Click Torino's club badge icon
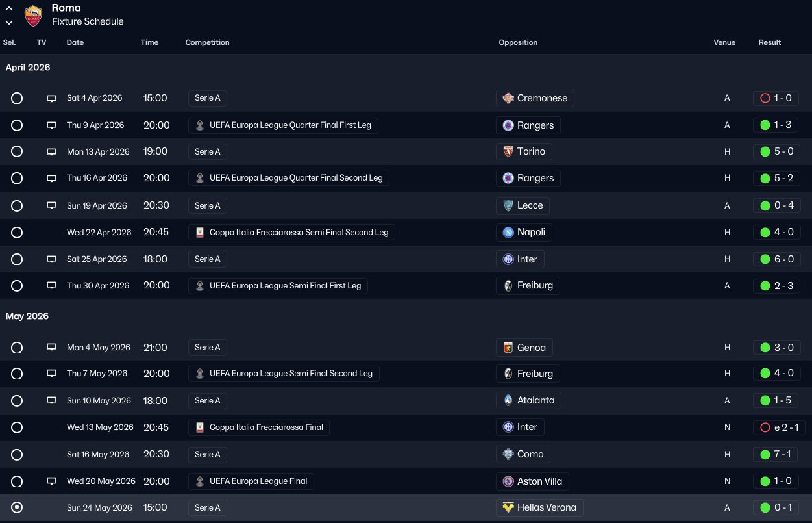This screenshot has width=812, height=523. point(508,151)
